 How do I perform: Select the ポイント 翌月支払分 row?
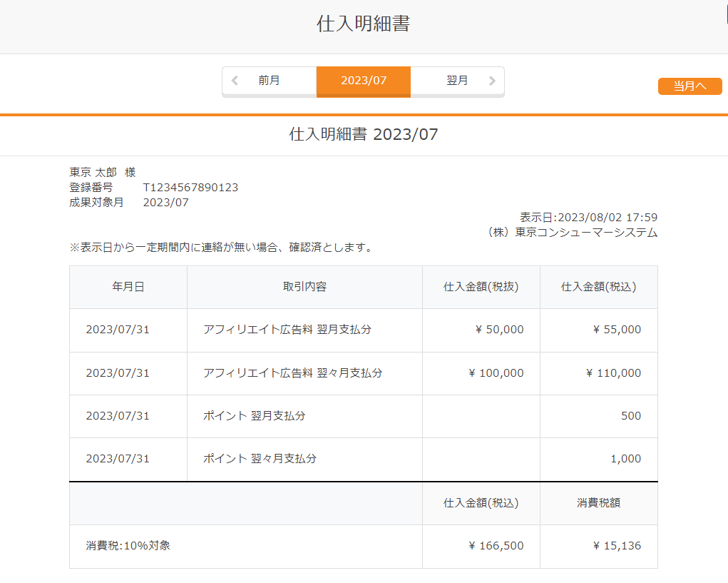(254, 416)
